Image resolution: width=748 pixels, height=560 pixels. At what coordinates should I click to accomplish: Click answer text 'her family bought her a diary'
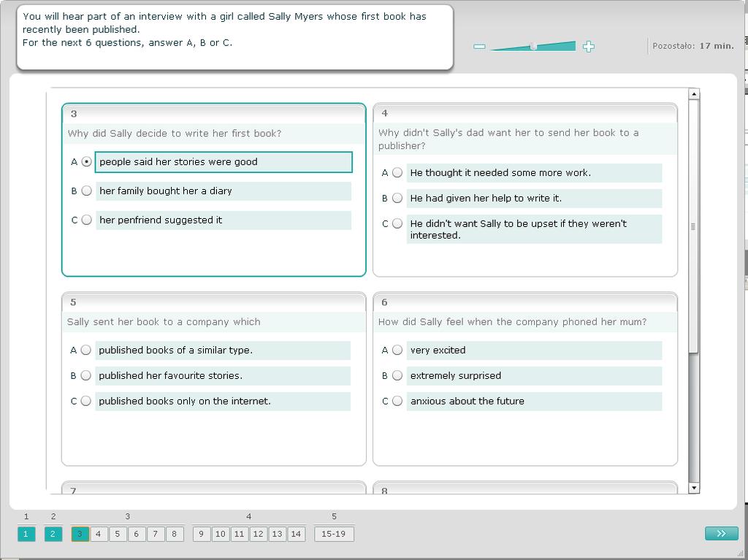tap(166, 191)
